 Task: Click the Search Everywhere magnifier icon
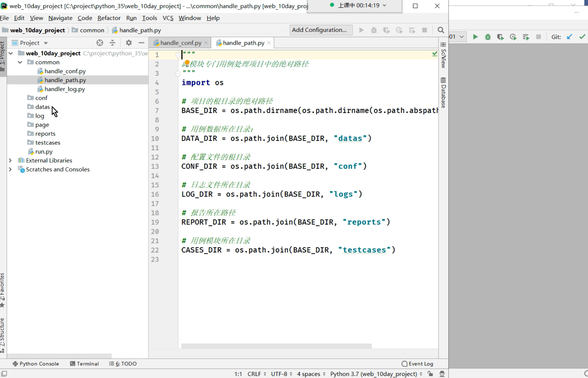(x=441, y=30)
